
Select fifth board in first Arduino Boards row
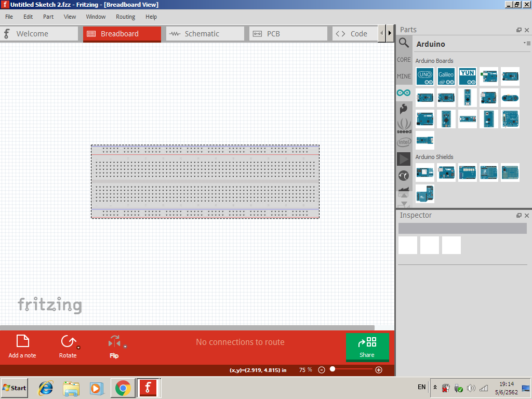pyautogui.click(x=510, y=76)
